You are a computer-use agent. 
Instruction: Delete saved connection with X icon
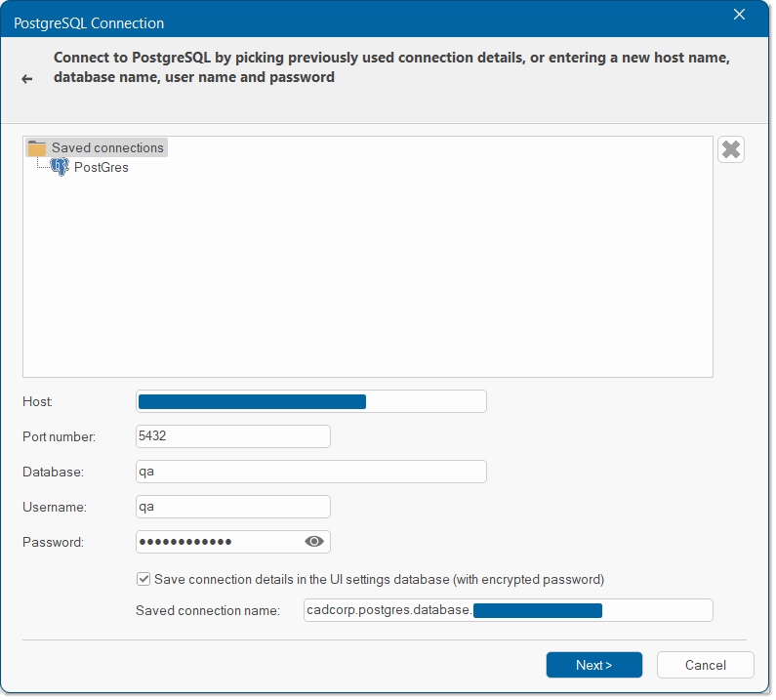pyautogui.click(x=731, y=149)
